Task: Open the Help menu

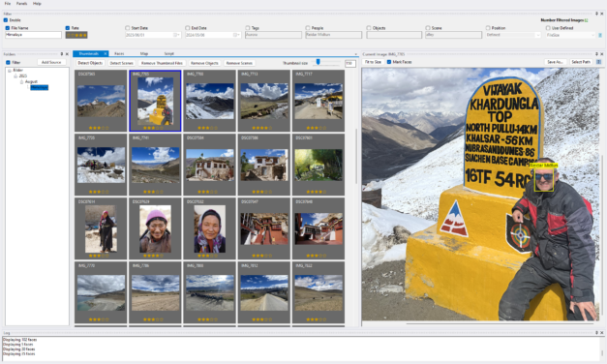Action: [37, 4]
